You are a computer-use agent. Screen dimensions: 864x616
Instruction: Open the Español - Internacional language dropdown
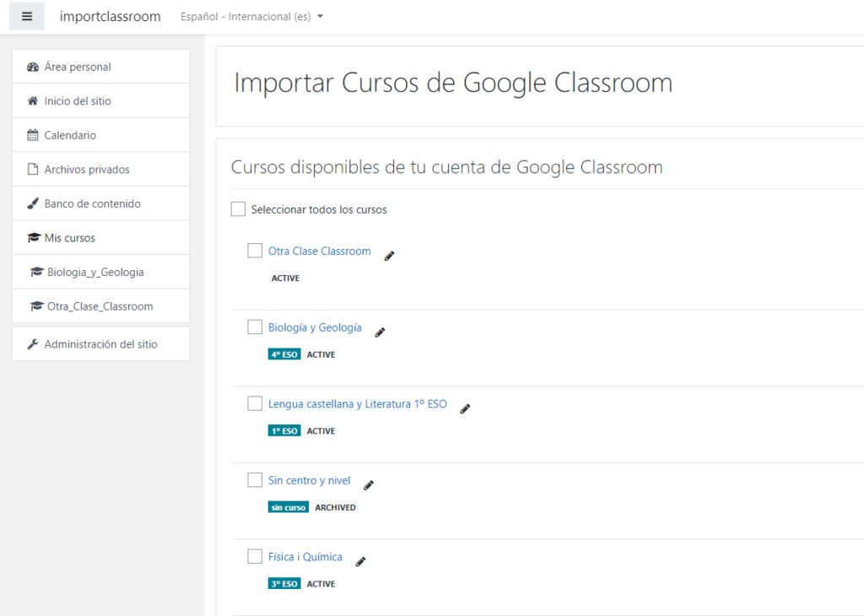[249, 16]
